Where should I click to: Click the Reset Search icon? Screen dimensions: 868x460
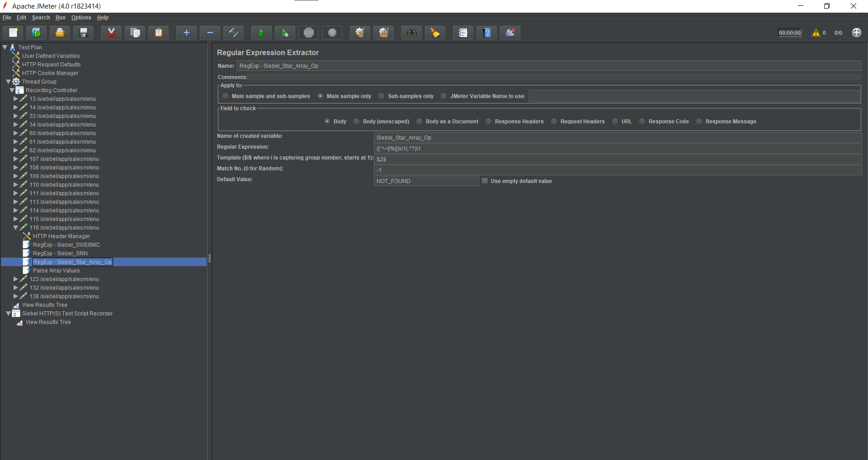[x=435, y=33]
